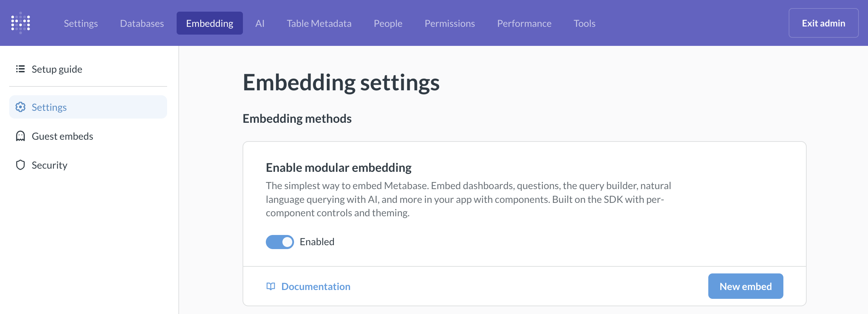Select Guest embeds in the sidebar
This screenshot has width=868, height=314.
point(62,136)
